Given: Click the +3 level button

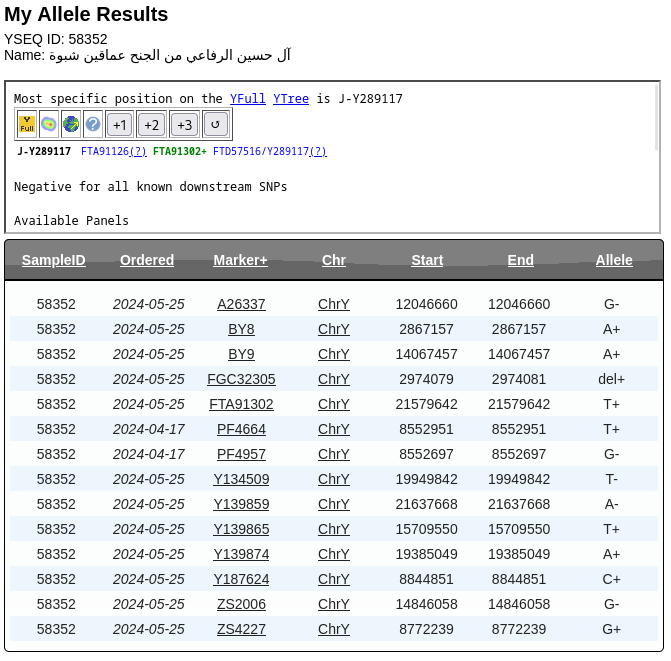Looking at the screenshot, I should pyautogui.click(x=184, y=124).
